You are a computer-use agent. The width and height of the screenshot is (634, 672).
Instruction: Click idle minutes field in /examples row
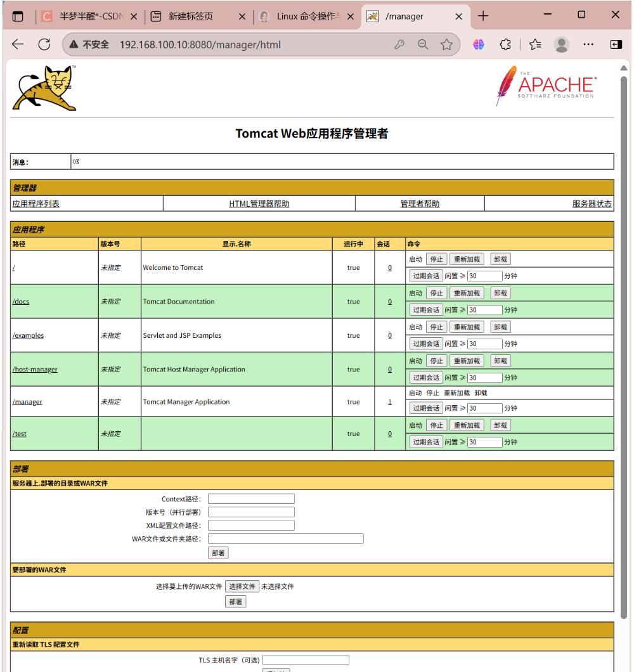[485, 344]
